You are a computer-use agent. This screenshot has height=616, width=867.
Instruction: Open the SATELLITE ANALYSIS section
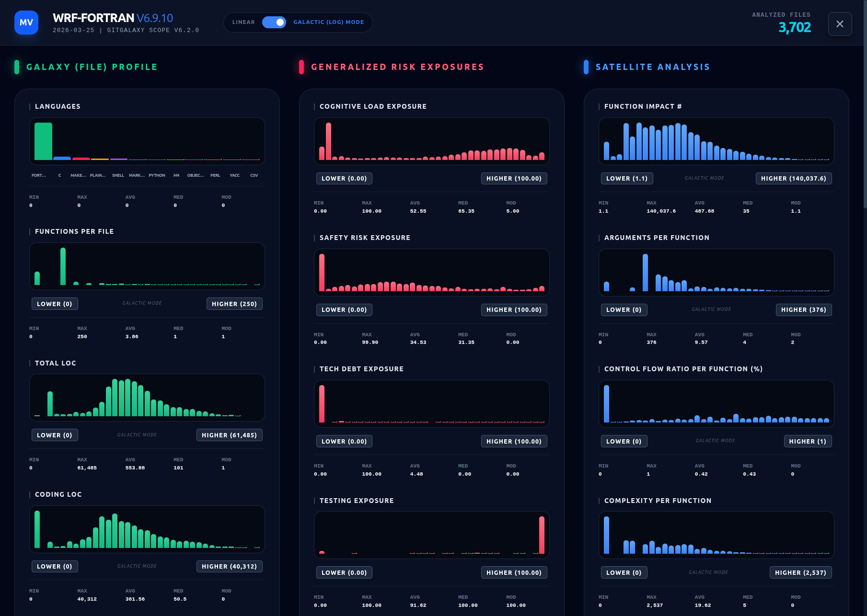(652, 67)
